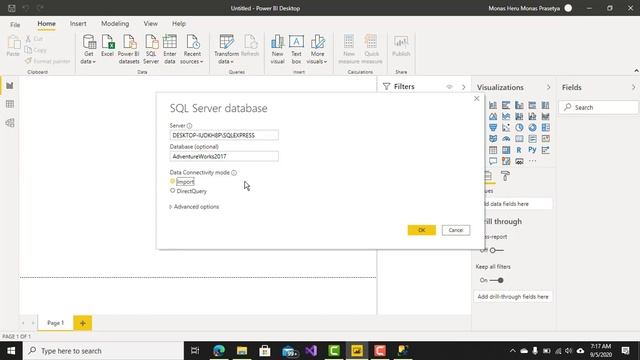
Task: Switch to Report view in left sidebar
Action: point(10,86)
